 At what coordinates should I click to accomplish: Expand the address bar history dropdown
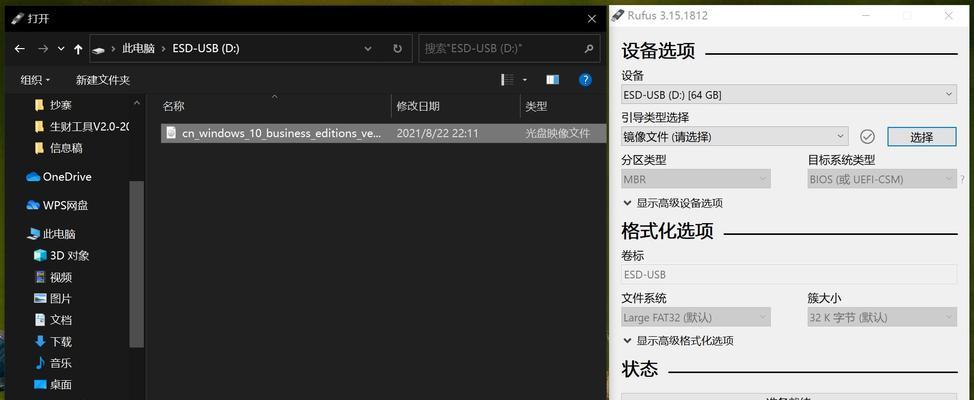point(368,49)
